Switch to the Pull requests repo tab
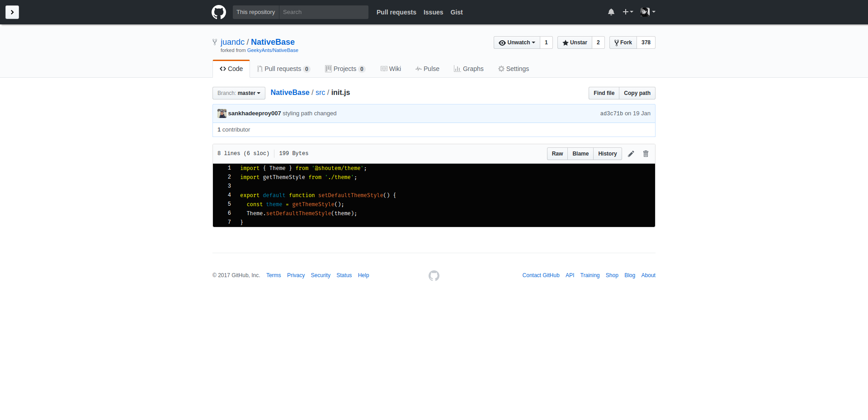 point(283,69)
